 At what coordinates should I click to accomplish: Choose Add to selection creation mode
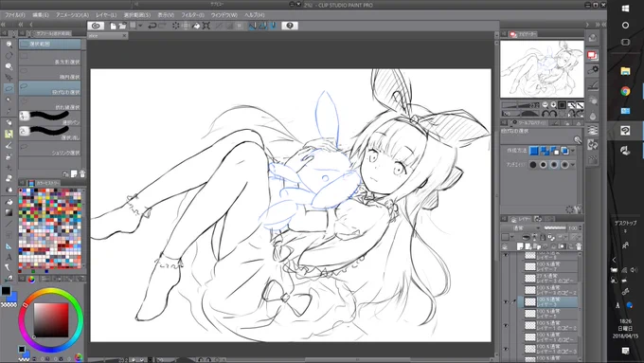pos(545,151)
